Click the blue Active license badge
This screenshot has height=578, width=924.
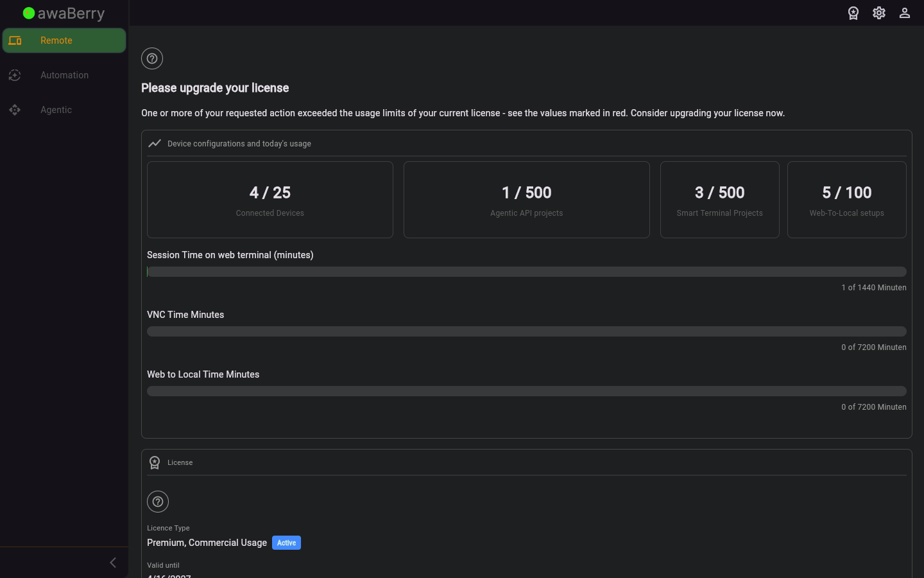[286, 543]
